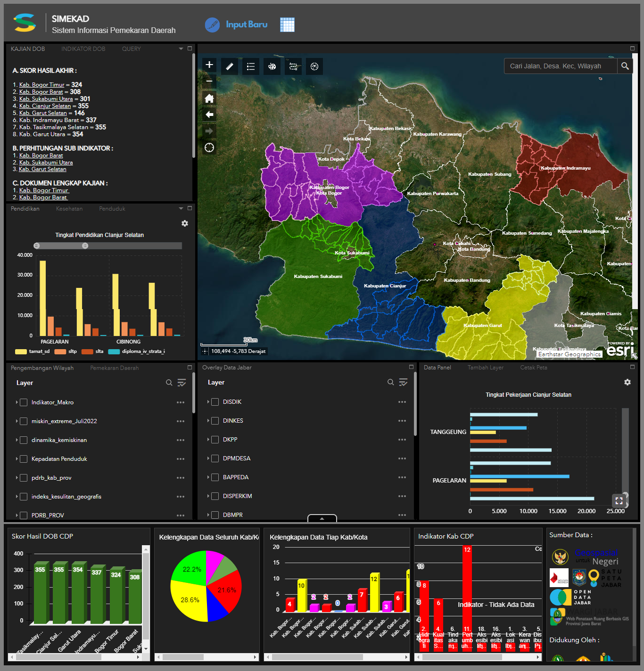
Task: Click the Input Baru button
Action: click(246, 25)
